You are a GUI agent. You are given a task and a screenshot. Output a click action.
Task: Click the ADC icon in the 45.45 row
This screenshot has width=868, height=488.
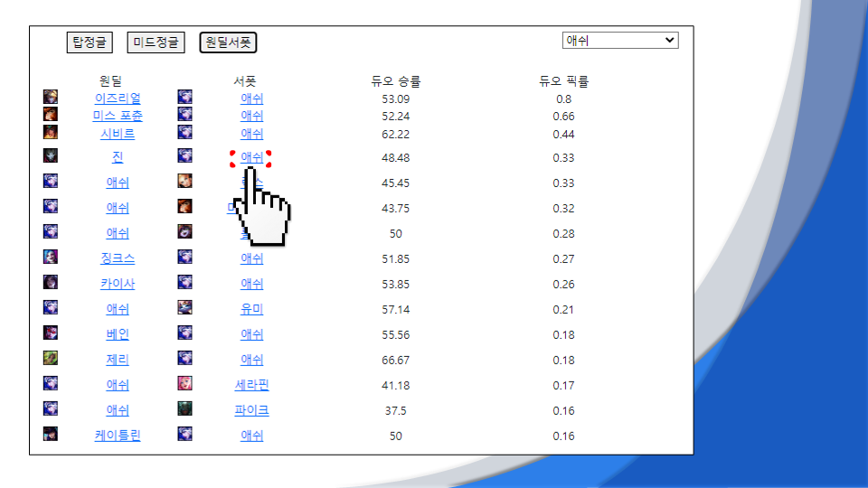pos(51,181)
